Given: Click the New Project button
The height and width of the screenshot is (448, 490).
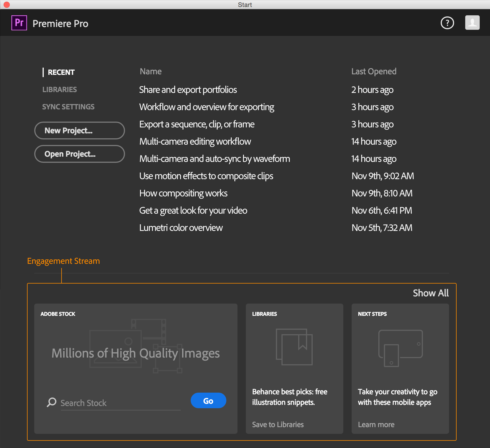Looking at the screenshot, I should [x=79, y=131].
